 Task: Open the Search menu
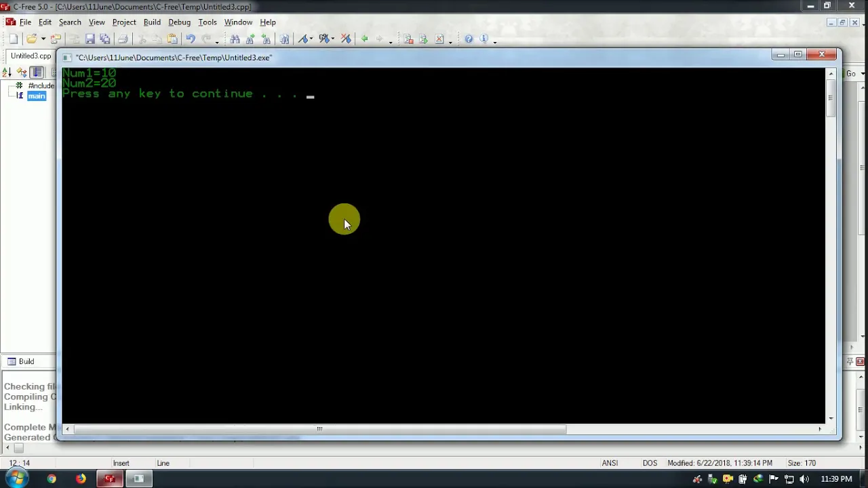(x=70, y=22)
